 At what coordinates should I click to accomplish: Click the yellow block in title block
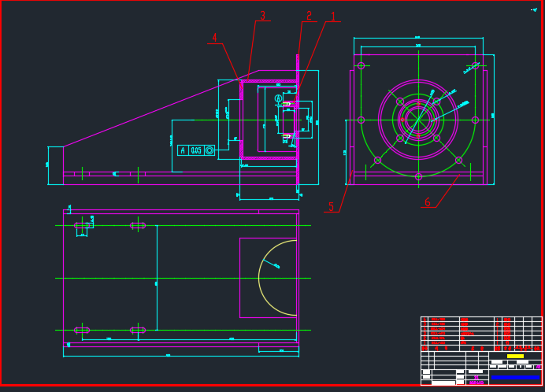click(x=515, y=357)
